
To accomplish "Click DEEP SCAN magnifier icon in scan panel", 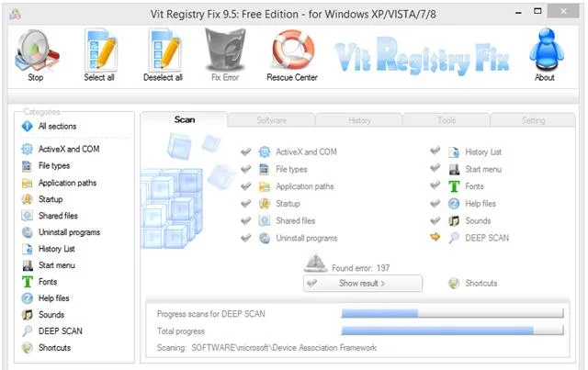I will [454, 238].
